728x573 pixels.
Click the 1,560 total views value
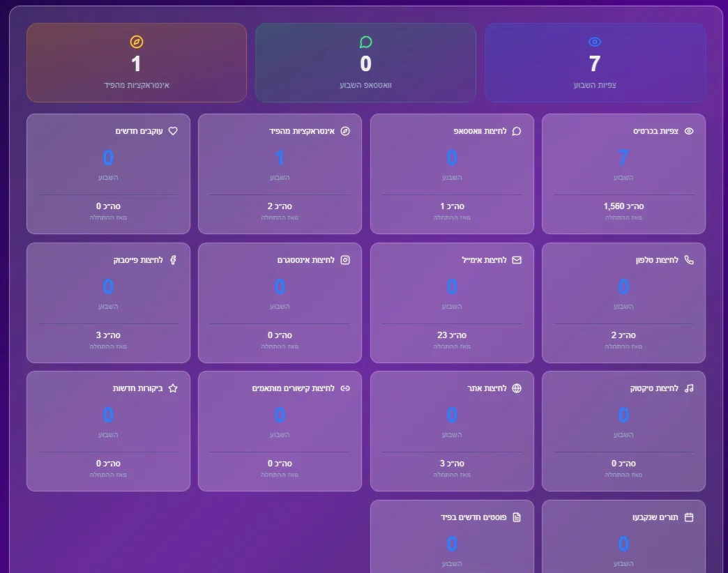pyautogui.click(x=614, y=206)
